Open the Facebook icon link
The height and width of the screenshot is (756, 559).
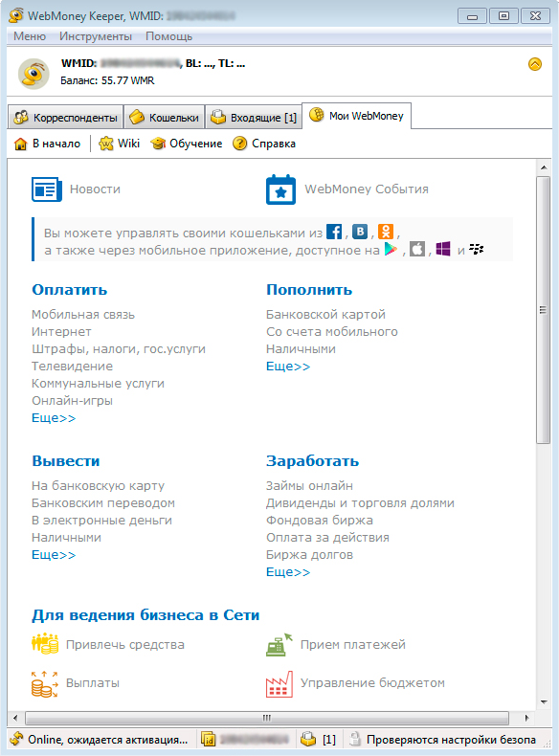coord(334,232)
